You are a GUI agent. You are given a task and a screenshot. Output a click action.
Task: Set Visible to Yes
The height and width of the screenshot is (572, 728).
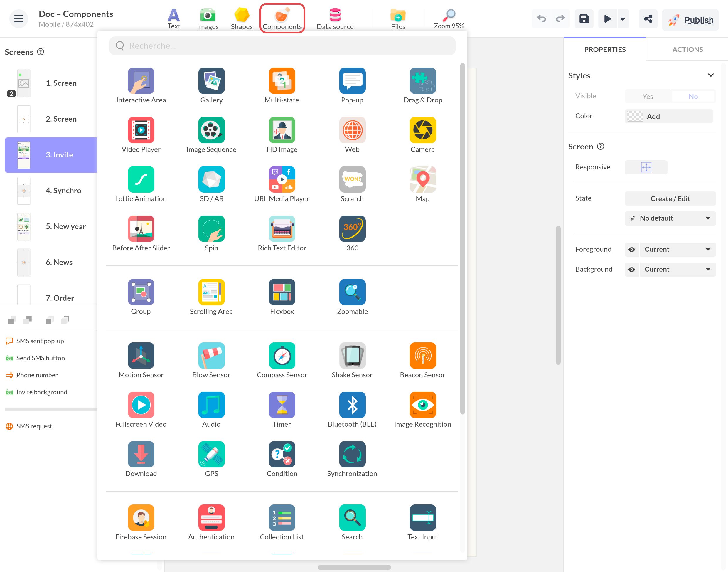pos(648,96)
